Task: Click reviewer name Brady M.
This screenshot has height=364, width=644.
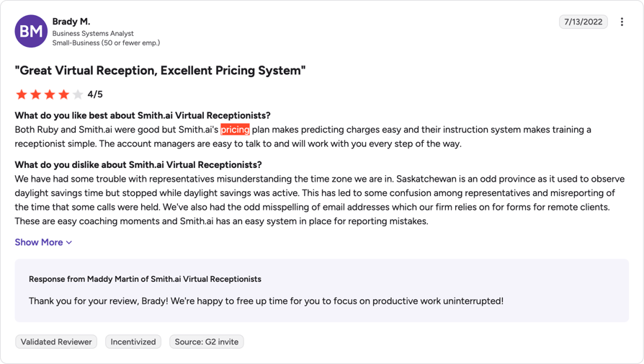Action: click(x=71, y=22)
